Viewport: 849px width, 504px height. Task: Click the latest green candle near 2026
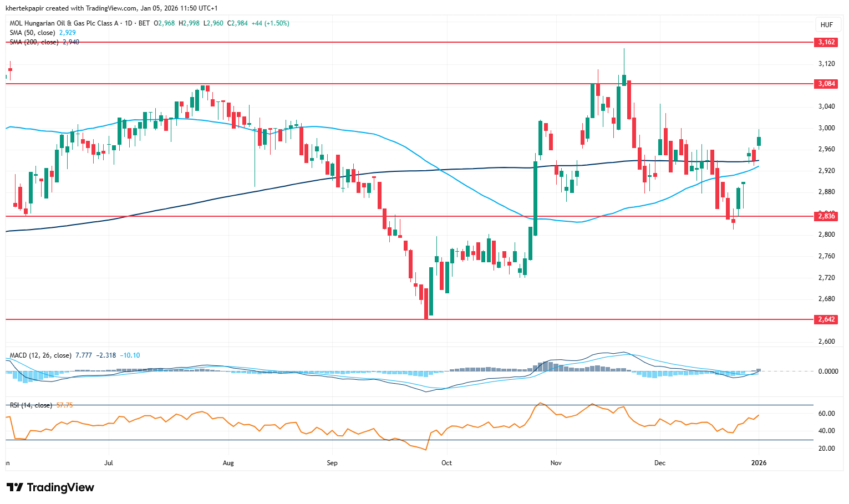(759, 141)
